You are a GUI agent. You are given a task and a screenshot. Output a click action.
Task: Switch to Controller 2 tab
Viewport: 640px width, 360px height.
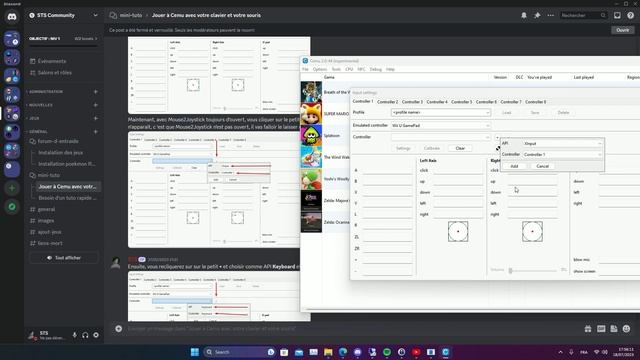(387, 102)
